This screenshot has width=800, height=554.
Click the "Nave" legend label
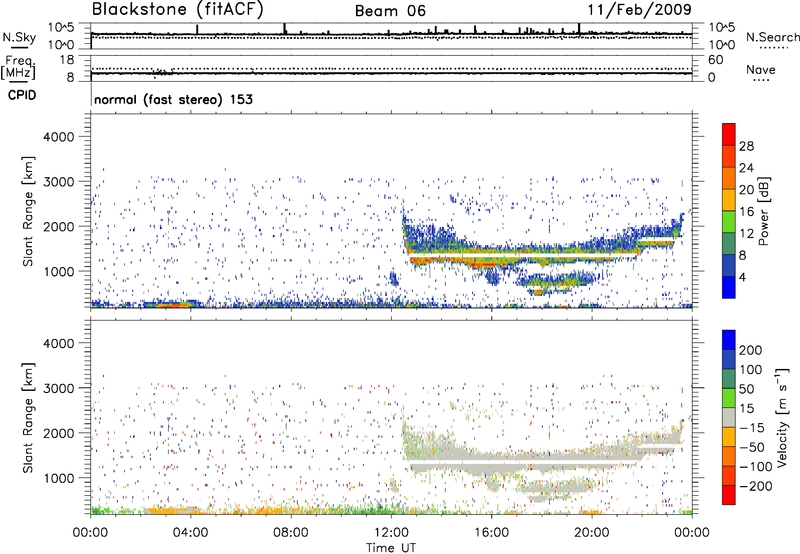coord(761,69)
